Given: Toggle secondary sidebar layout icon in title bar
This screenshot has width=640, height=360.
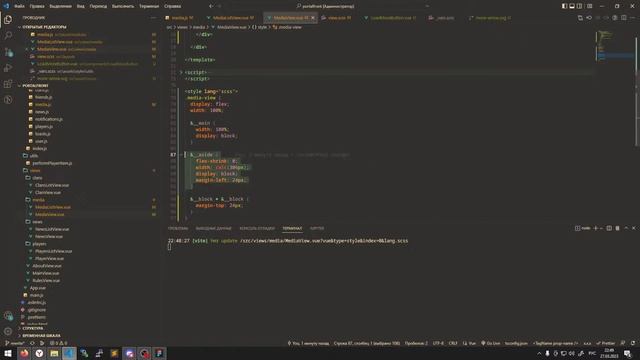Looking at the screenshot, I should tap(580, 6).
